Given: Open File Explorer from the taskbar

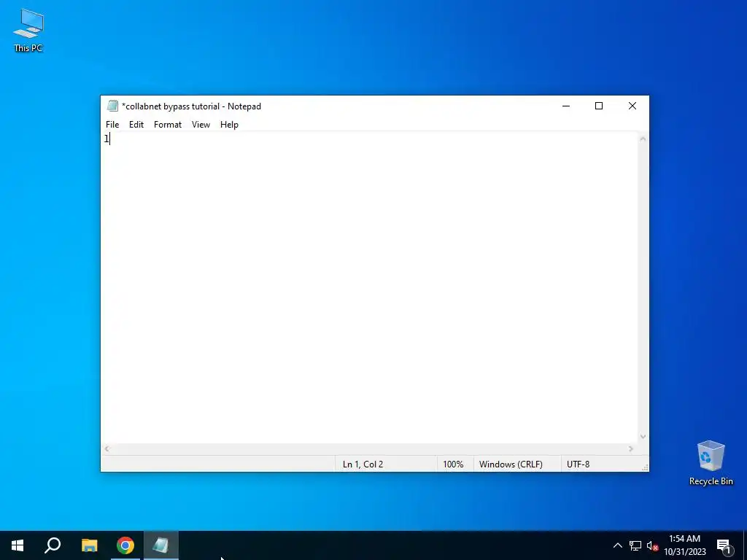Looking at the screenshot, I should tap(89, 545).
